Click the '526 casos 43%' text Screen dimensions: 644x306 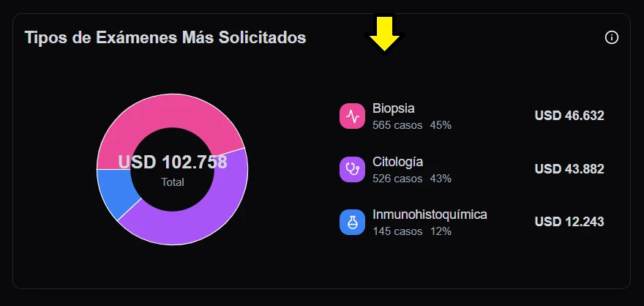point(412,178)
